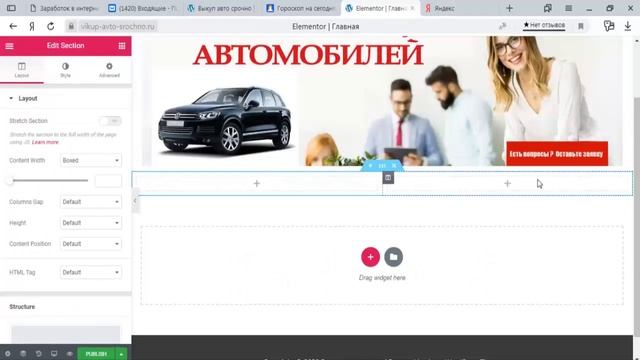
Task: Open the Height dropdown
Action: pos(91,223)
